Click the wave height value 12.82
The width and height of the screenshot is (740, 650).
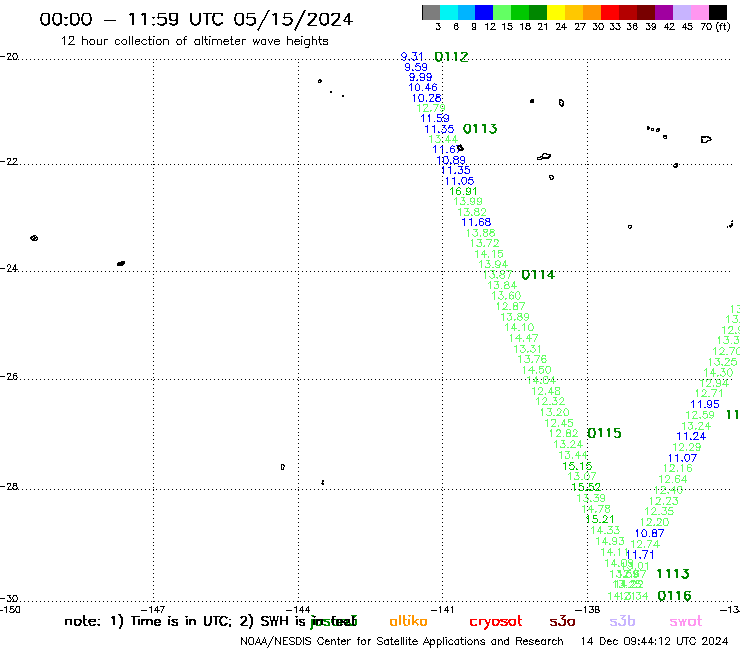tap(563, 433)
